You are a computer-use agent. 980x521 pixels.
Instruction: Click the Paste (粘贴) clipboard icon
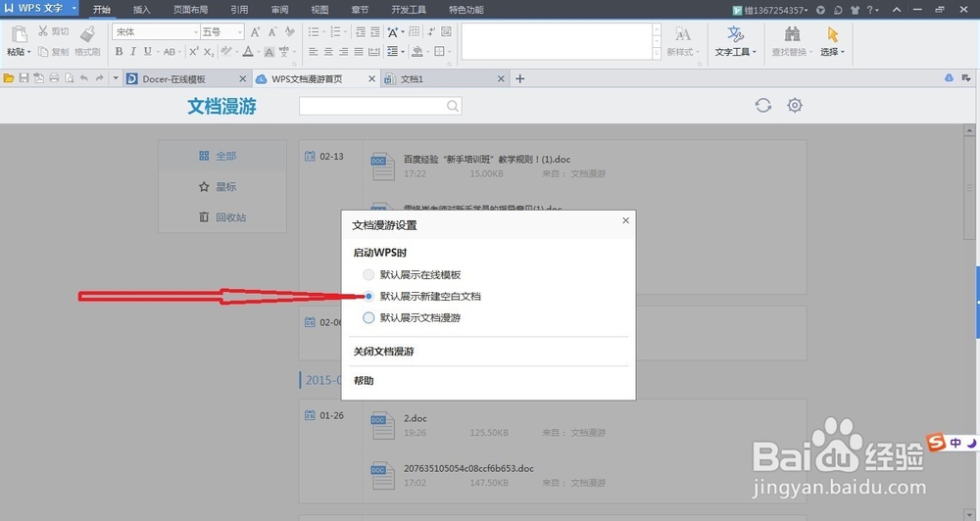tap(20, 33)
